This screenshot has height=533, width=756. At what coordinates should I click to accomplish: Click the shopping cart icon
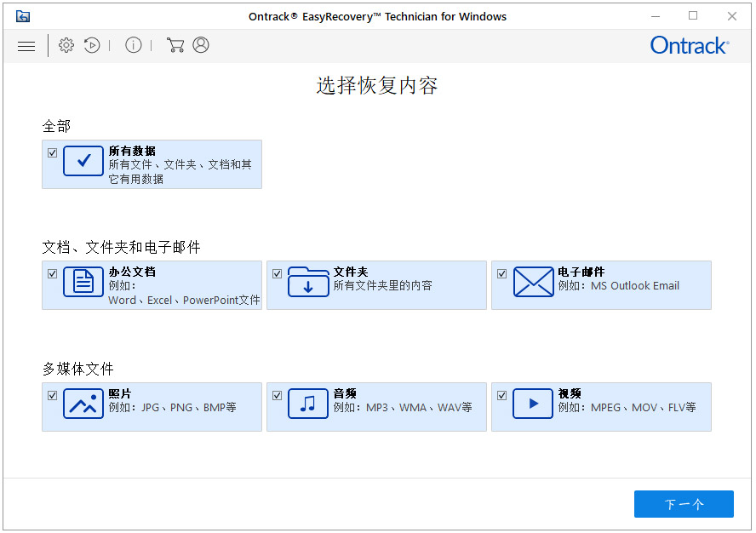click(176, 45)
